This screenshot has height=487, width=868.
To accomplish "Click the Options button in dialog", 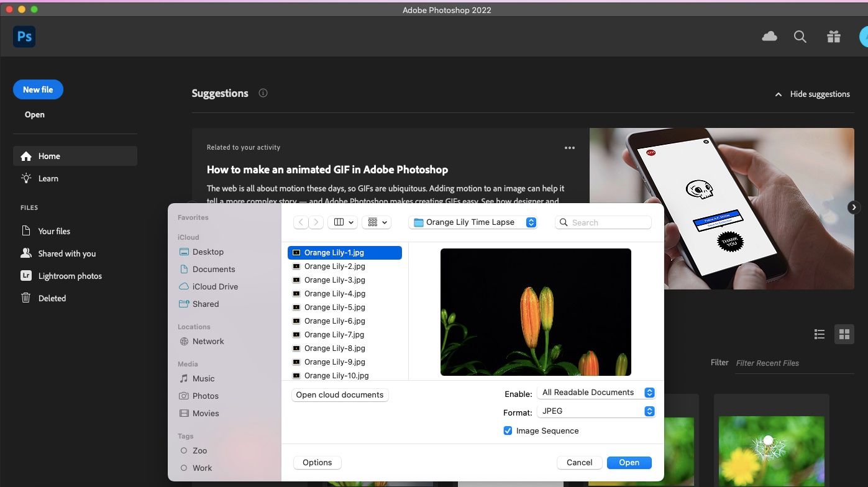I will pyautogui.click(x=318, y=463).
